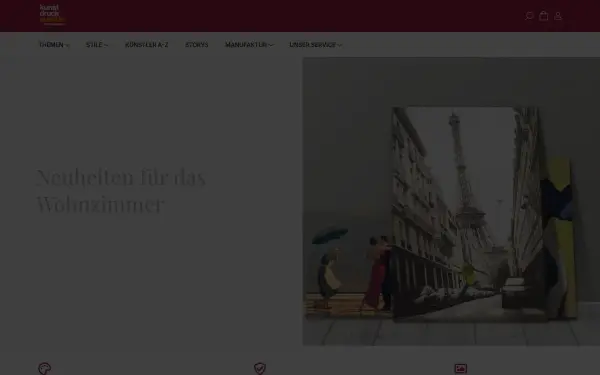This screenshot has width=600, height=375.
Task: Click the Paris painting hero image
Action: tap(451, 201)
